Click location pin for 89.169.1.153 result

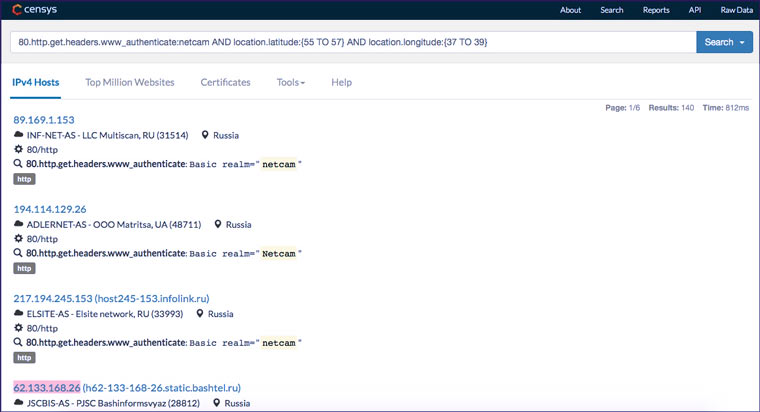(x=205, y=135)
